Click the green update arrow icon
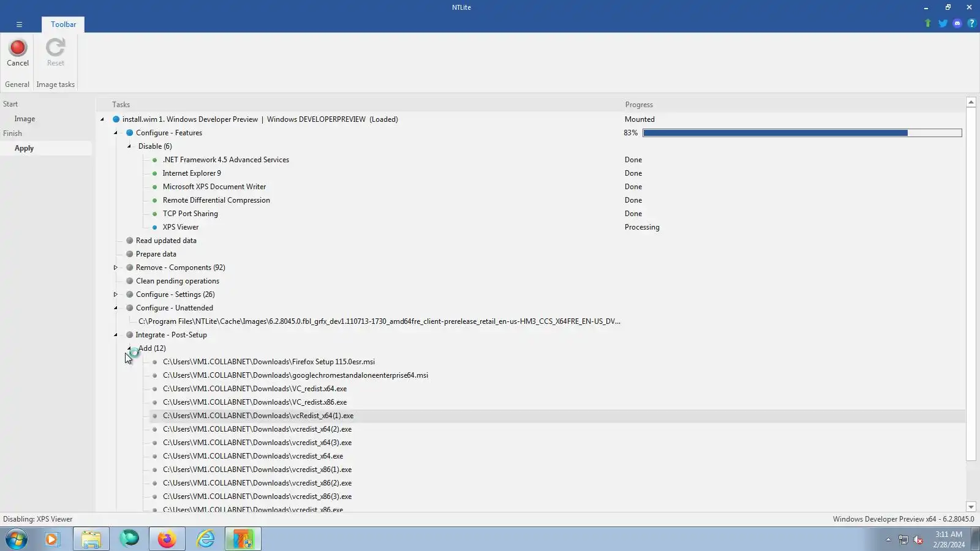 point(928,23)
